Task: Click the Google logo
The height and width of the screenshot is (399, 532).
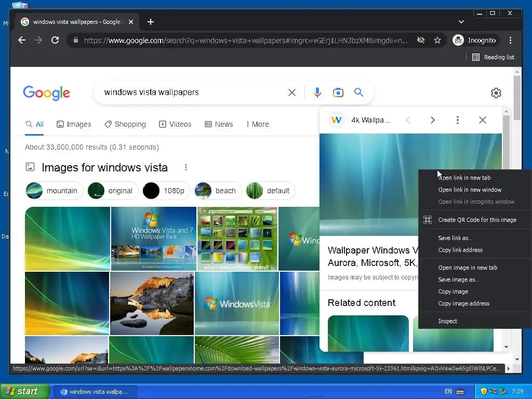Action: pos(46,92)
